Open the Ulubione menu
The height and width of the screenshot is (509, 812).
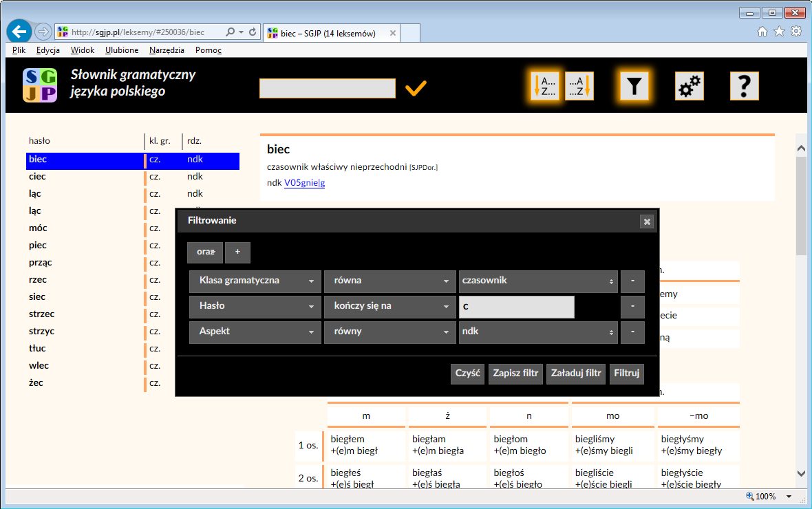click(122, 50)
